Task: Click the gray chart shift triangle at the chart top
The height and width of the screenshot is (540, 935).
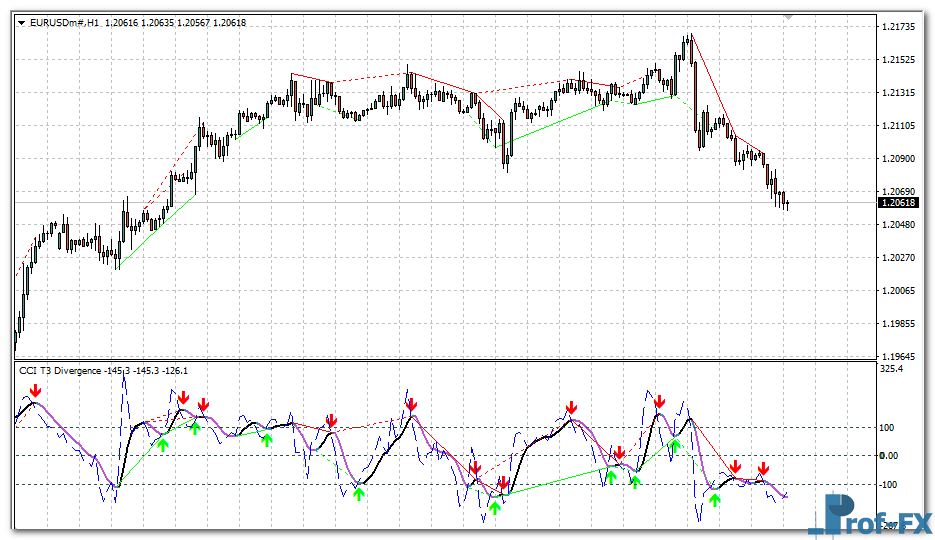Action: point(789,17)
